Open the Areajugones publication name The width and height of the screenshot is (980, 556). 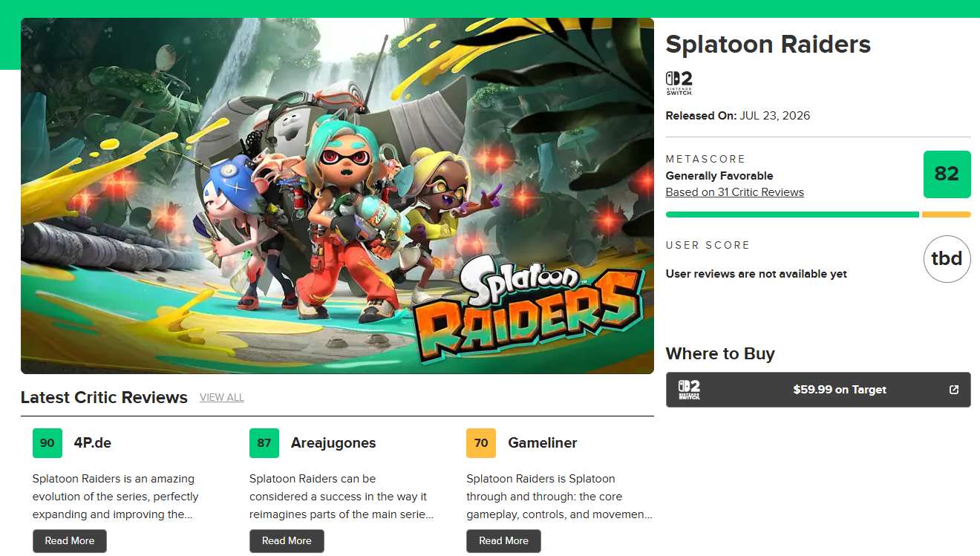pos(333,443)
